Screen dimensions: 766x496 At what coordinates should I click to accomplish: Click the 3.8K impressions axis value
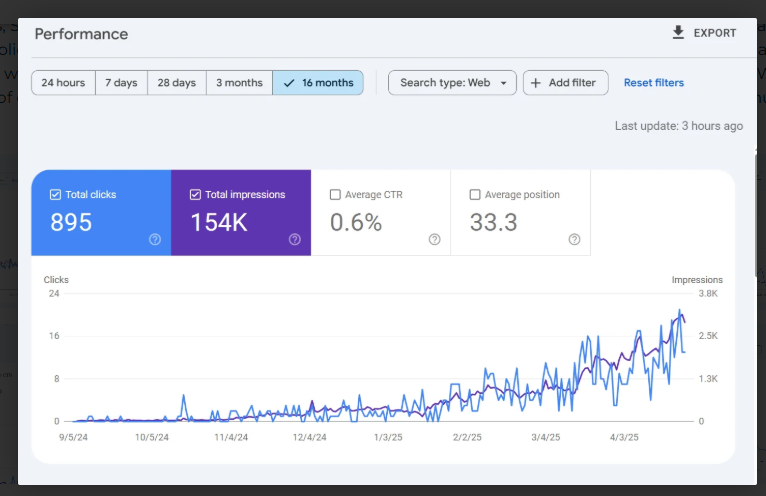point(708,293)
